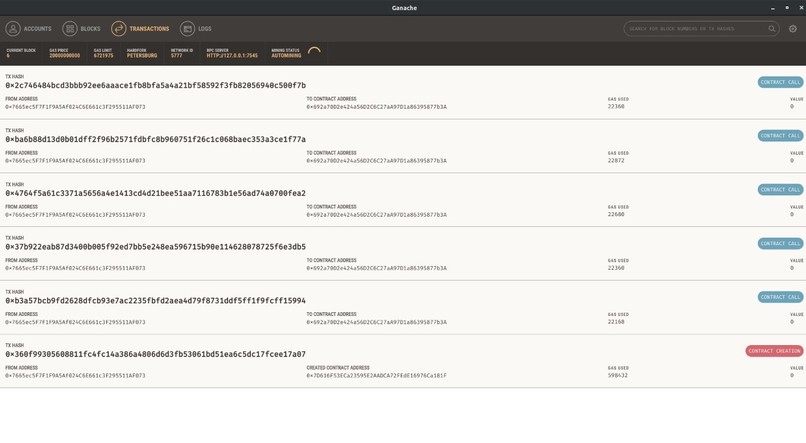The image size is (806, 443).
Task: Click the red Contract Creation badge
Action: click(774, 351)
